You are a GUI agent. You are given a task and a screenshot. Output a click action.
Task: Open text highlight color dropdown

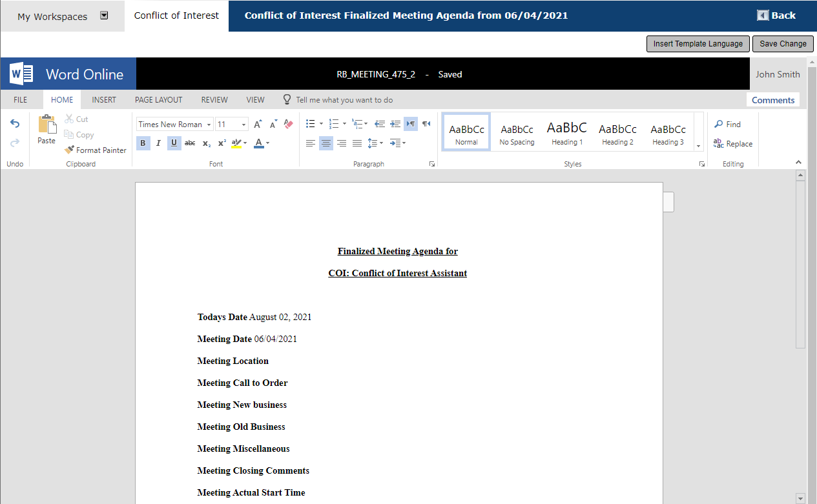pyautogui.click(x=245, y=143)
